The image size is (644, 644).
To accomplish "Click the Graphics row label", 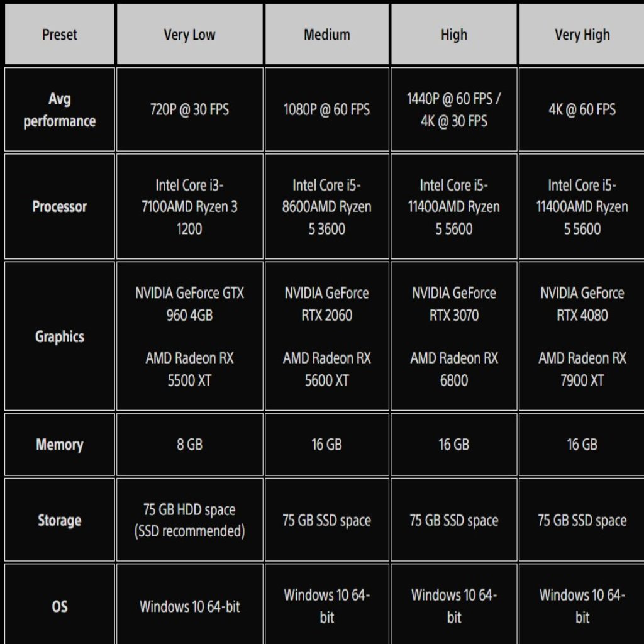I will pyautogui.click(x=59, y=336).
